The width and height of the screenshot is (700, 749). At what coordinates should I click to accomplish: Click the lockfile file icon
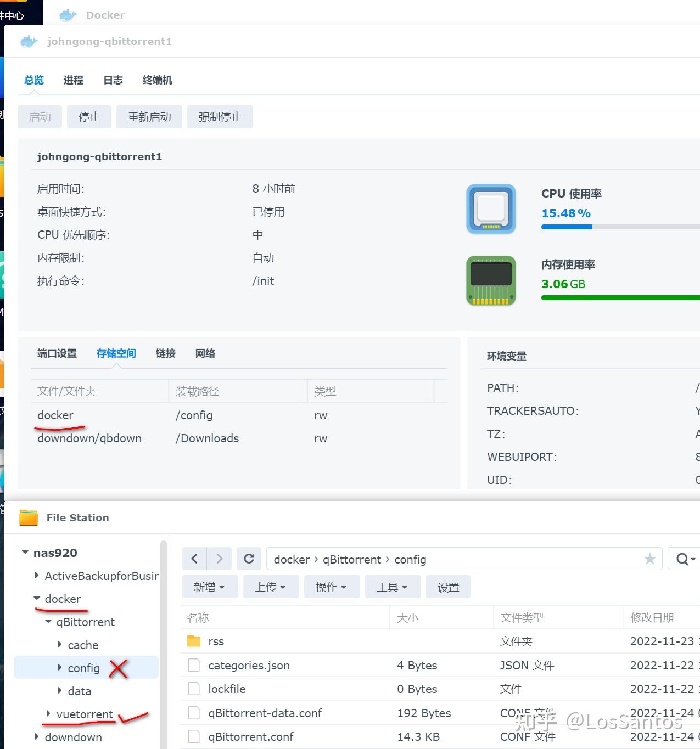pyautogui.click(x=194, y=689)
